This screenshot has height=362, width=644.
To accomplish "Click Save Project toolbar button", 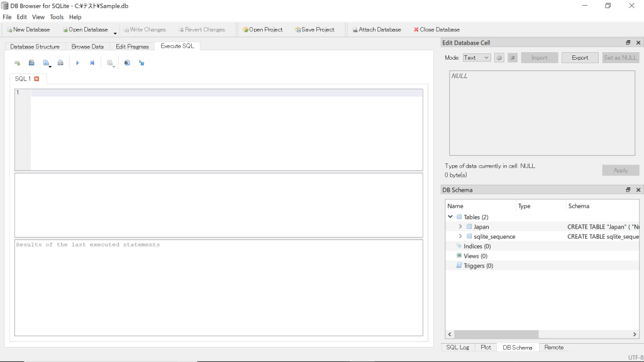I will [314, 30].
